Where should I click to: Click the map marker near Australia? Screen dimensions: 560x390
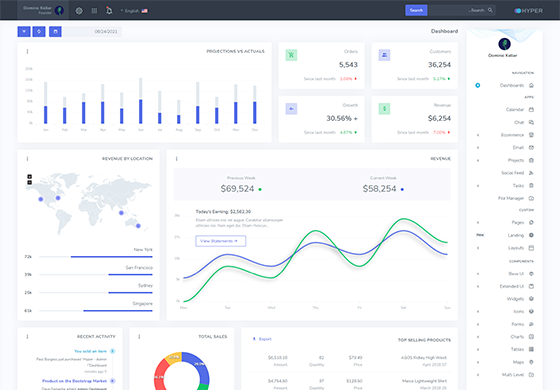pyautogui.click(x=138, y=226)
